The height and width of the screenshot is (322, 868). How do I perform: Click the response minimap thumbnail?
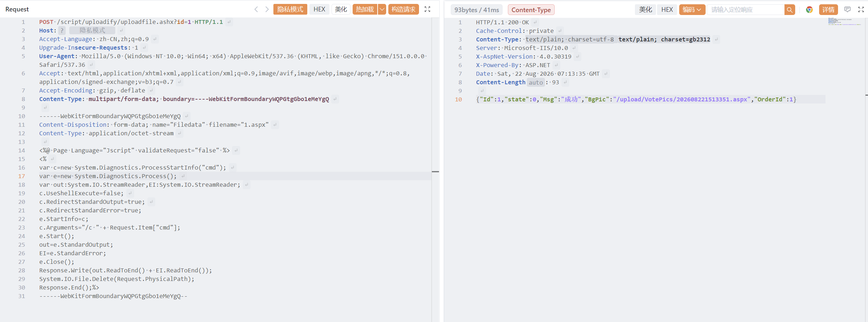click(844, 21)
